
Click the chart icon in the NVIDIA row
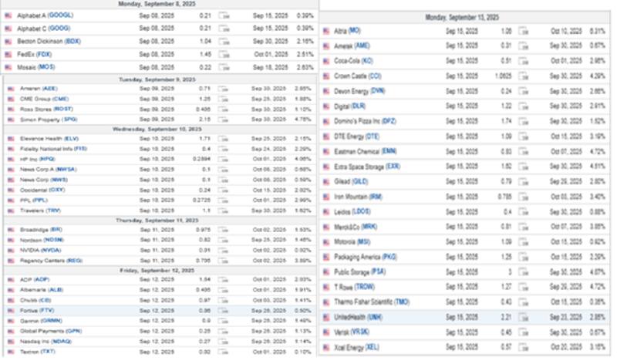pyautogui.click(x=223, y=249)
